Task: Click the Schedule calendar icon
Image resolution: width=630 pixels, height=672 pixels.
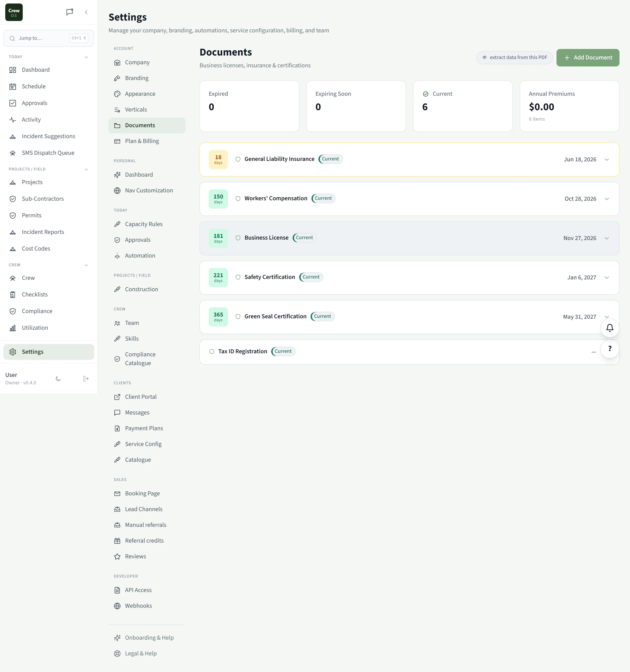Action: pyautogui.click(x=12, y=87)
